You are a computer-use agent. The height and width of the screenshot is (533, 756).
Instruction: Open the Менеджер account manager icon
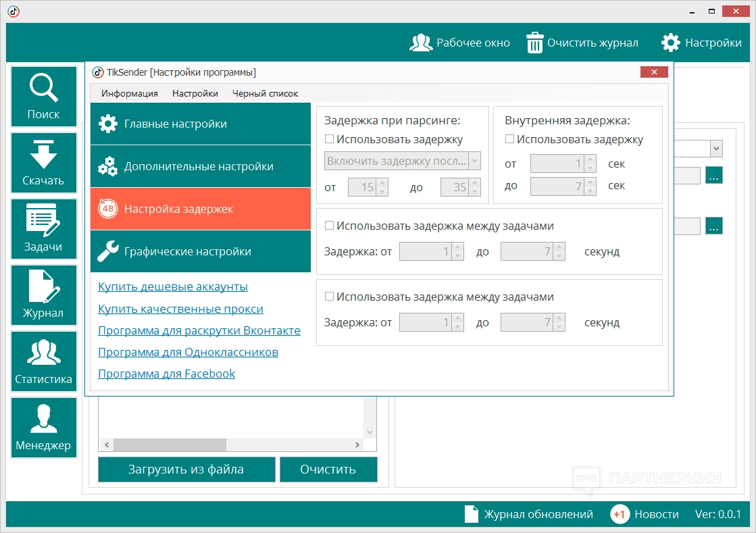coord(43,428)
